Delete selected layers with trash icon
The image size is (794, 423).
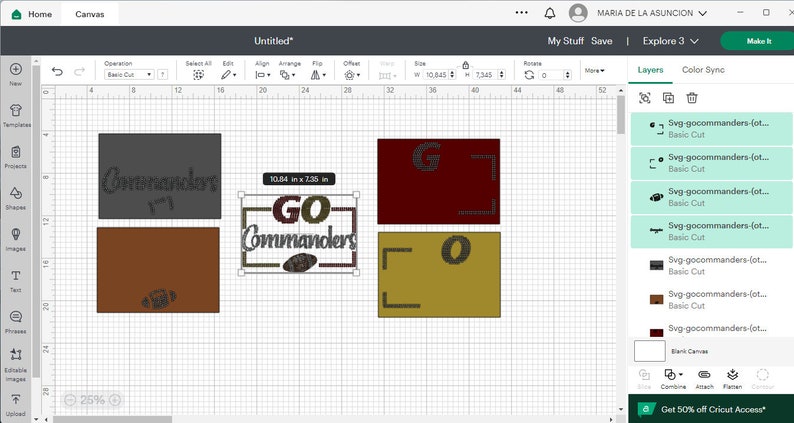[x=692, y=98]
